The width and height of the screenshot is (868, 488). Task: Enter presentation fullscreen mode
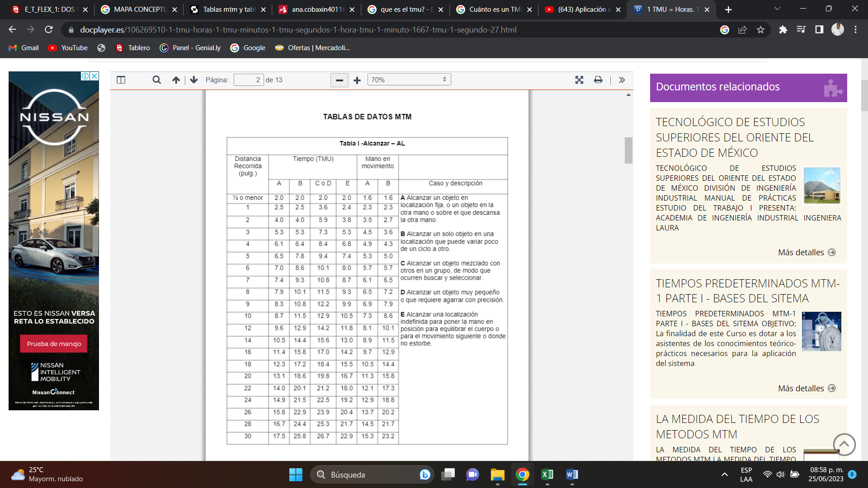click(579, 80)
